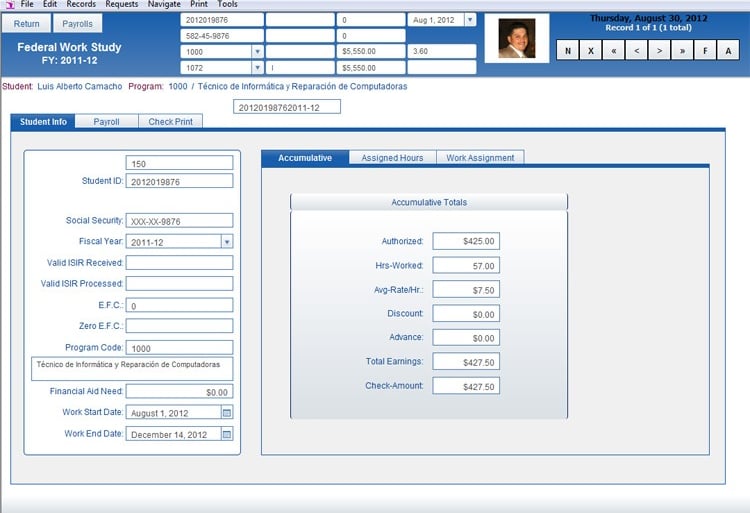
Task: Switch to the Student Info tab
Action: pos(43,121)
